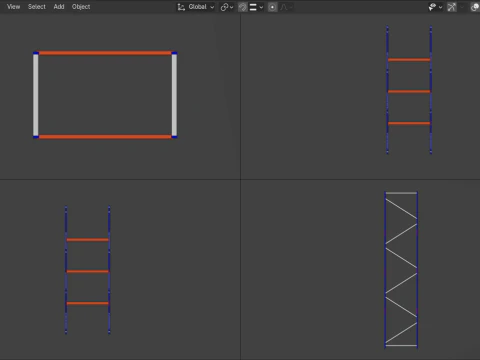Select the topmost diagonal brace in the bottom-right view
This screenshot has height=360, width=480.
pos(401,209)
